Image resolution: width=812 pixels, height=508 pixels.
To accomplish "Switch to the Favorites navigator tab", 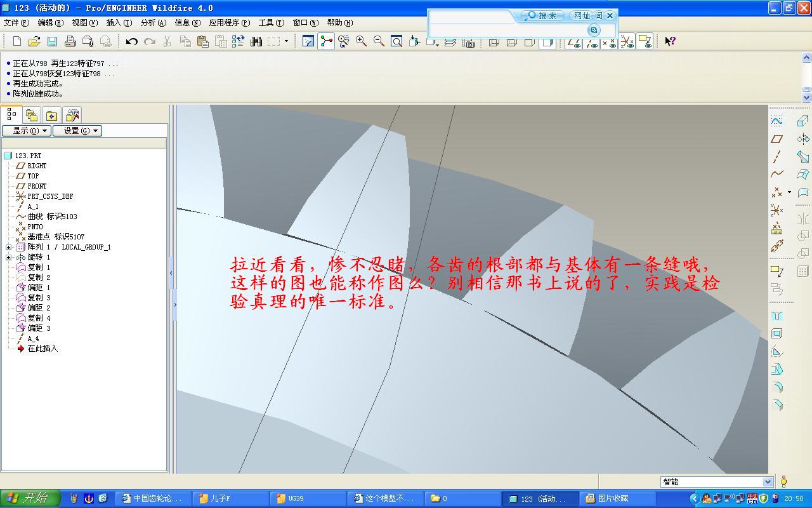I will [51, 115].
